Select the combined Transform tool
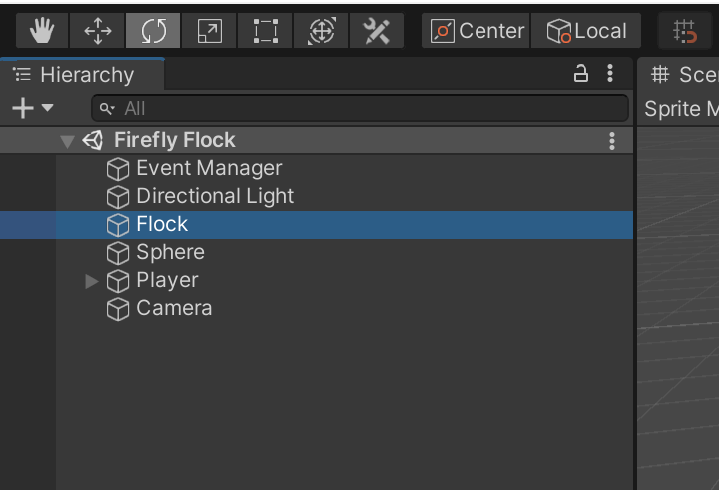 pos(321,32)
